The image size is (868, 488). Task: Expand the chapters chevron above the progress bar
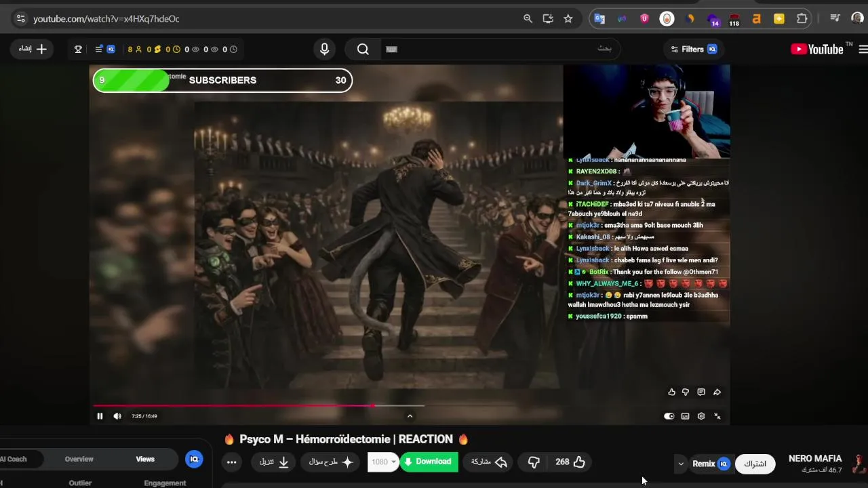pos(410,416)
